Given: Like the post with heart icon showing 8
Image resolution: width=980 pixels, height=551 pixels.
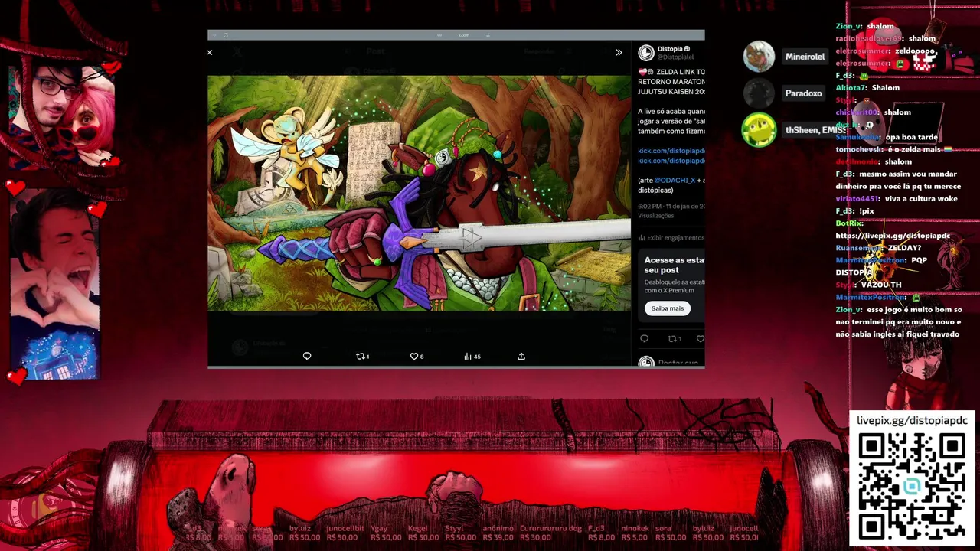Looking at the screenshot, I should tap(416, 356).
